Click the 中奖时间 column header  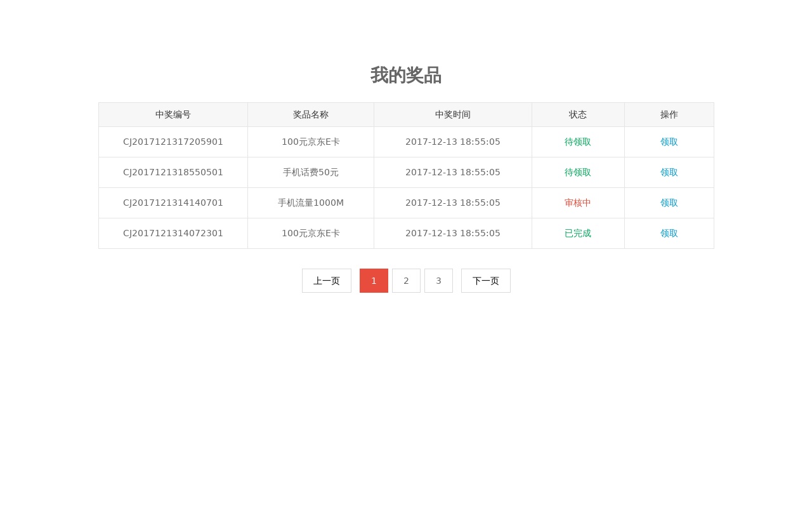click(453, 115)
